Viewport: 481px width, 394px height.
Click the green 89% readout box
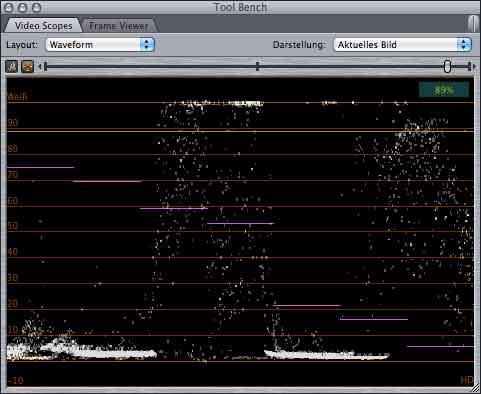(444, 90)
